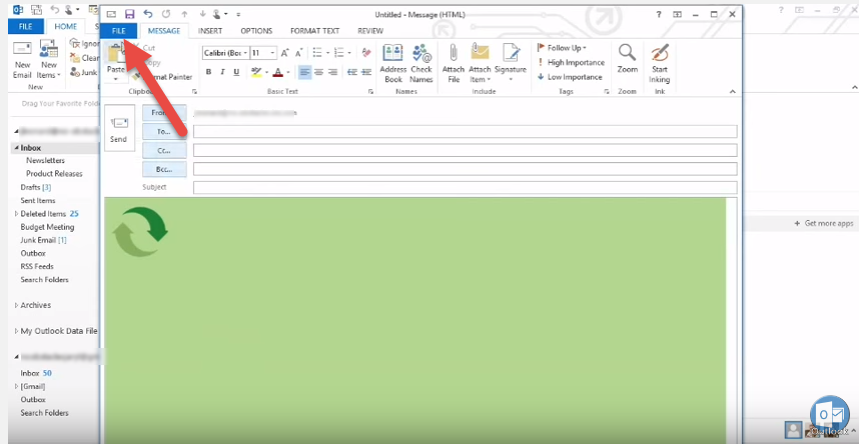This screenshot has width=859, height=444.
Task: Center the text
Action: click(319, 72)
